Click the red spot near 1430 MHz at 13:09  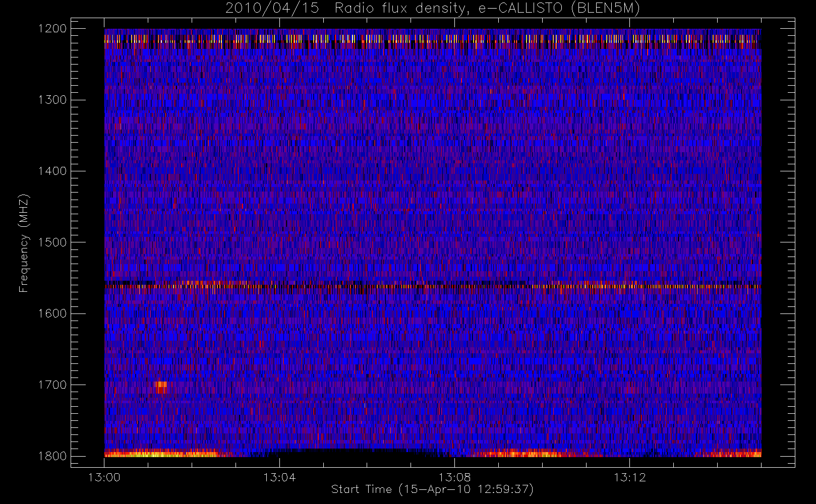pos(499,194)
